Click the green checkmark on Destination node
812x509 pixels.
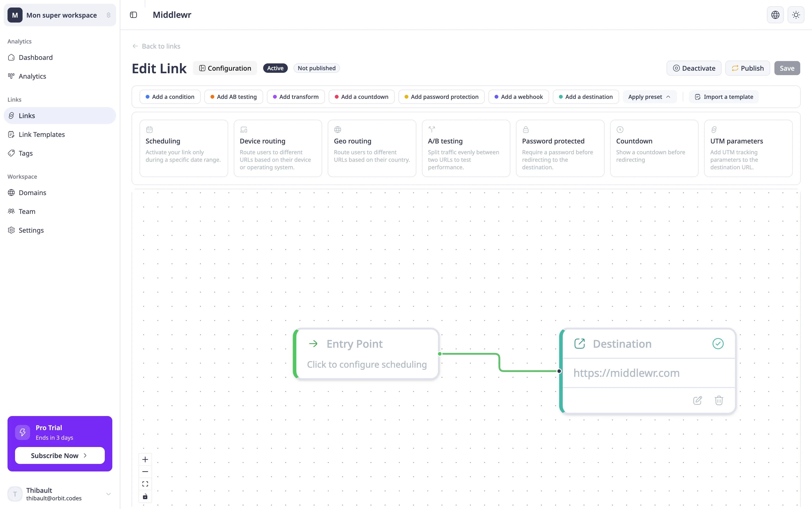pyautogui.click(x=718, y=344)
